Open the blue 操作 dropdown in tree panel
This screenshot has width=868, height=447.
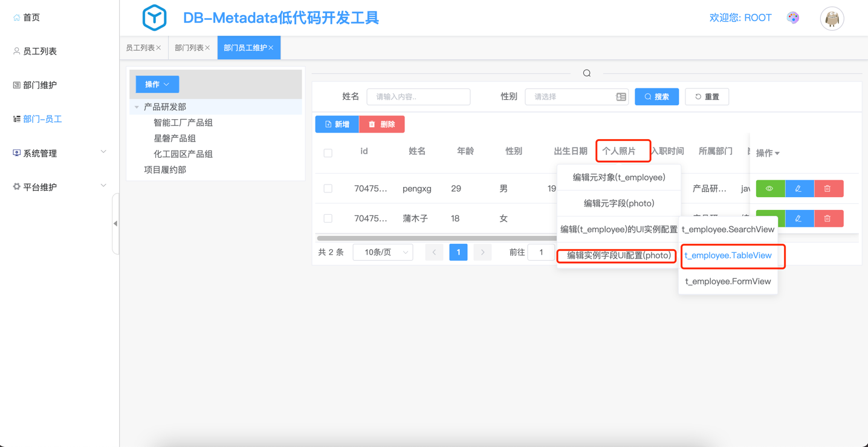point(157,84)
